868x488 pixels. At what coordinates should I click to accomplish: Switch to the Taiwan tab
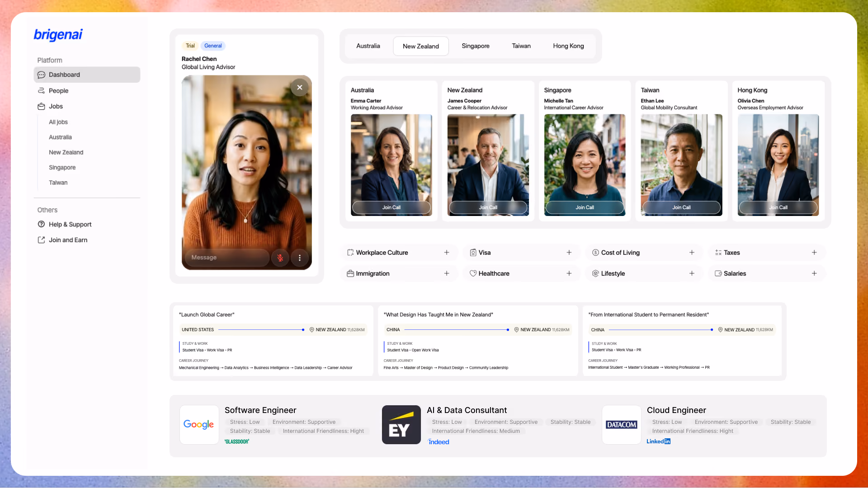click(521, 46)
